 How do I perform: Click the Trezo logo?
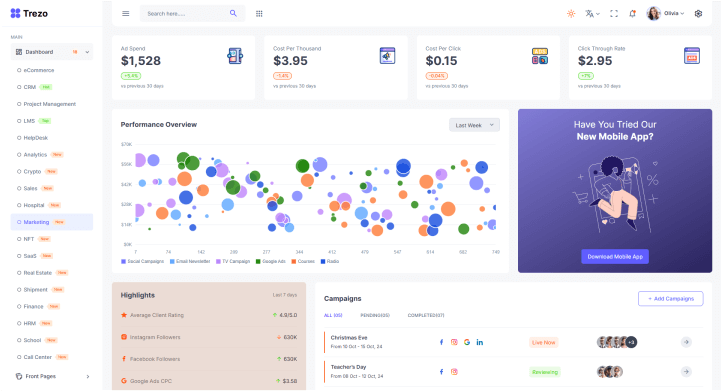coord(29,13)
